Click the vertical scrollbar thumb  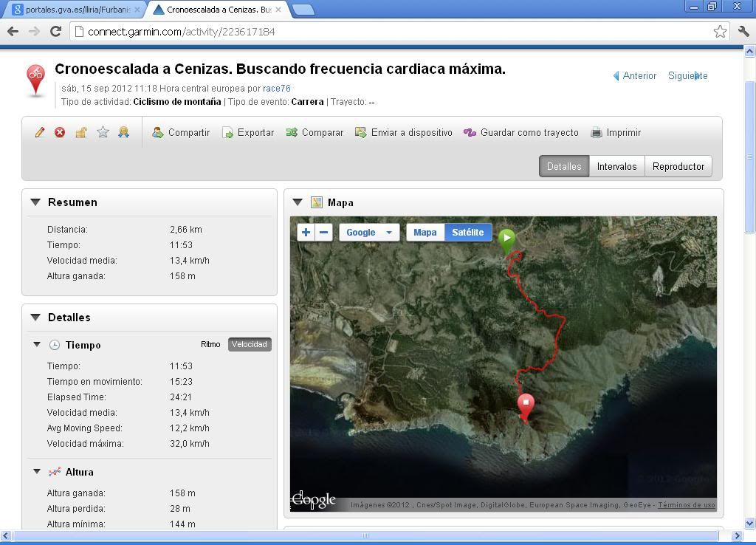click(750, 157)
